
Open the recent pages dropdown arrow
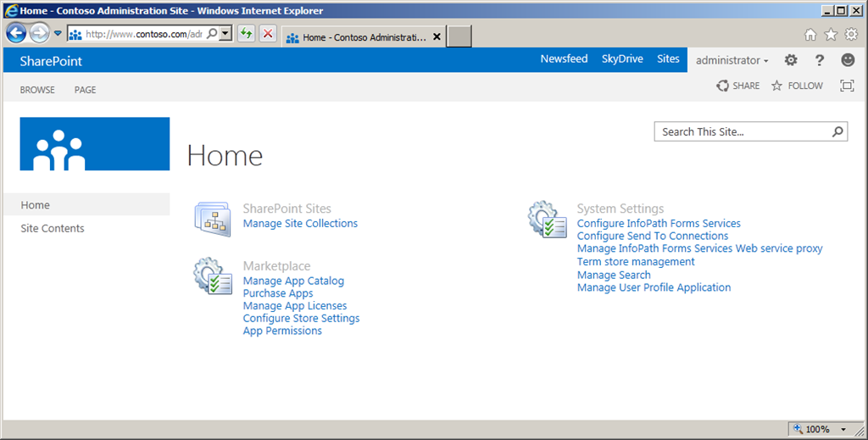pos(57,33)
